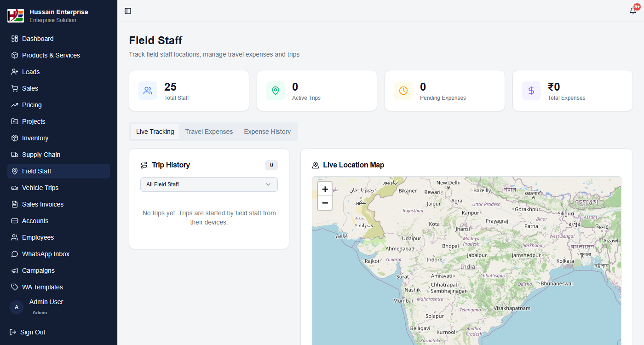Click the Sales Invoices document icon
The image size is (644, 345).
15,204
